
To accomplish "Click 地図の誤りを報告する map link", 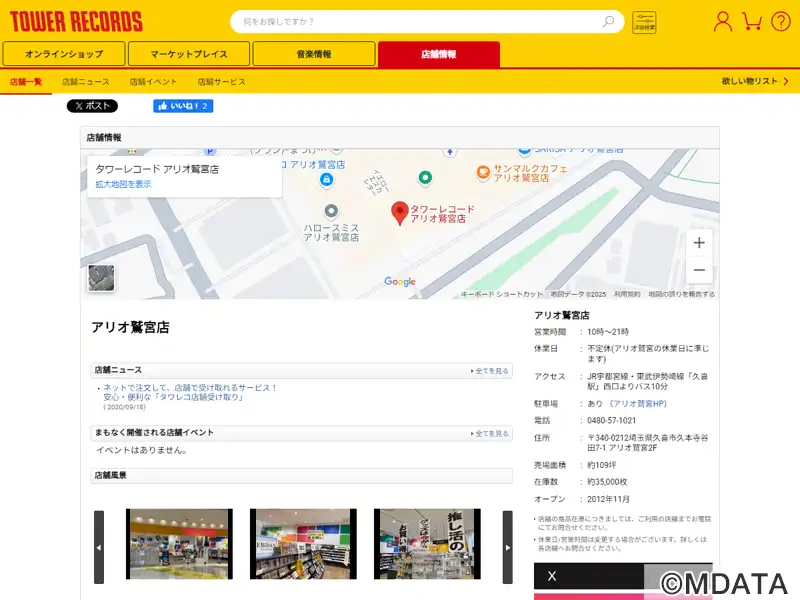I will pos(682,294).
